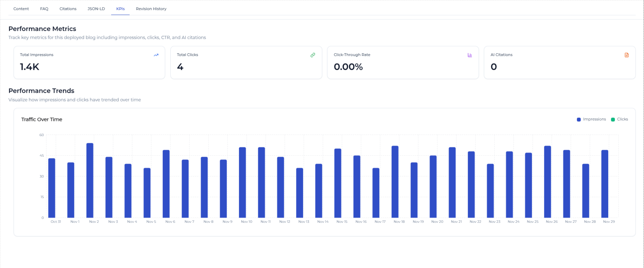644x268 pixels.
Task: Click the Nov 10 impressions bar
Action: [x=242, y=182]
